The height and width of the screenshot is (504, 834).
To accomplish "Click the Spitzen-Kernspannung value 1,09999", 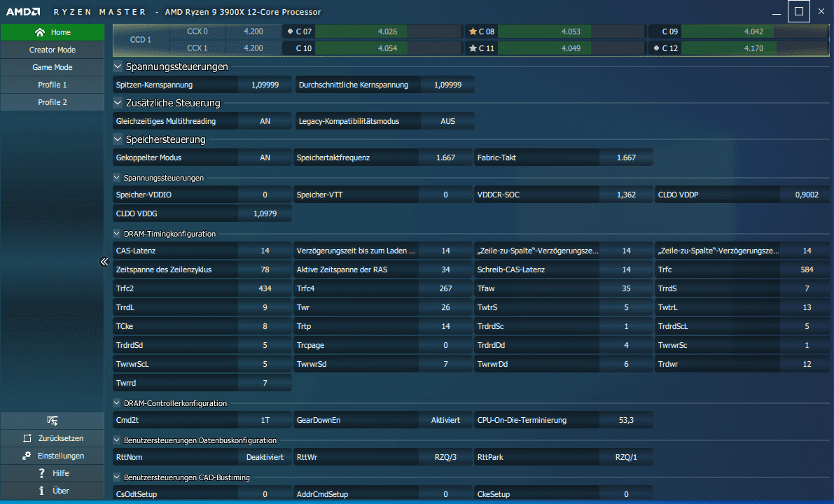I will (x=265, y=85).
